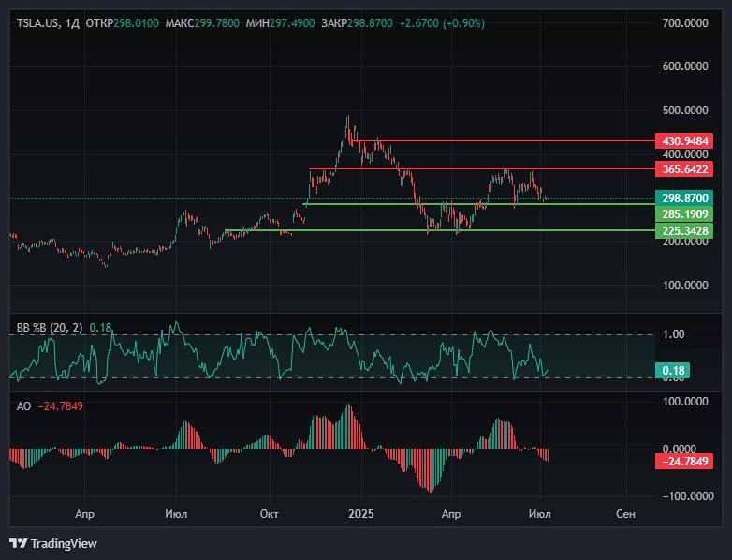The width and height of the screenshot is (732, 560).
Task: Click the 1.00 level on BB %B axis
Action: point(673,334)
